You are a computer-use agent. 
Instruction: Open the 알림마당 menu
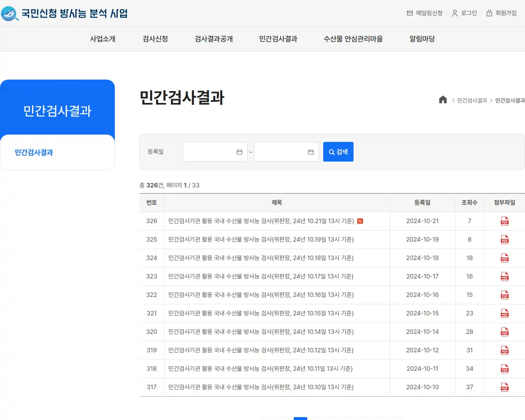tap(422, 39)
